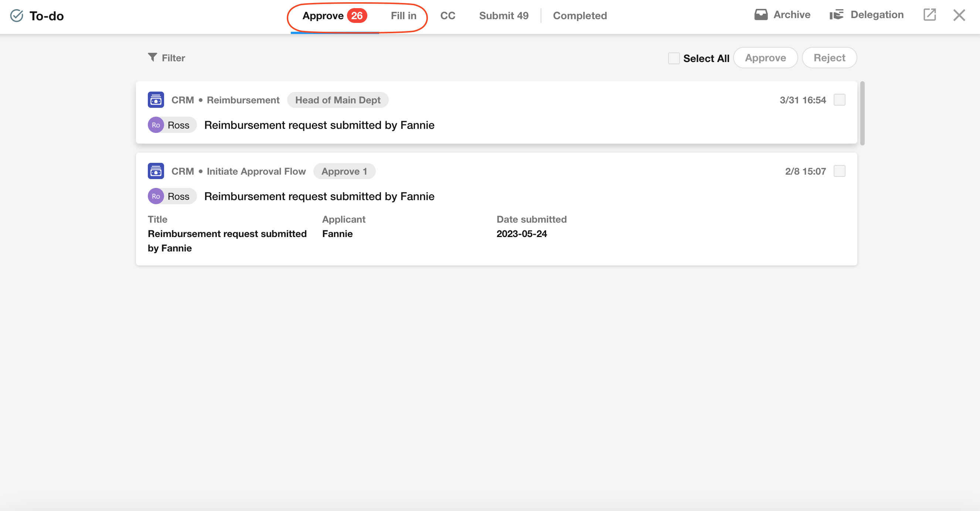980x511 pixels.
Task: Click the To-do checkmark icon
Action: click(17, 16)
